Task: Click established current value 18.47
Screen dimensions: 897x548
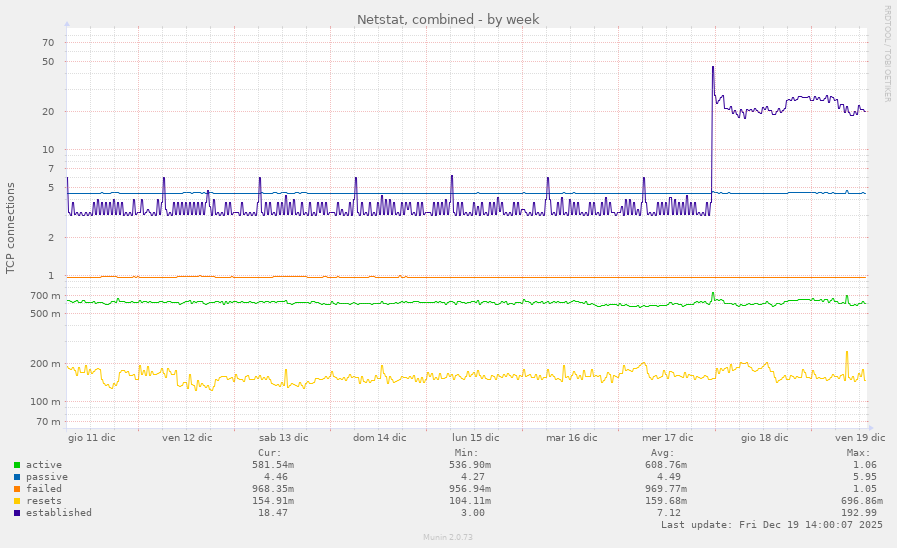Action: pos(273,513)
